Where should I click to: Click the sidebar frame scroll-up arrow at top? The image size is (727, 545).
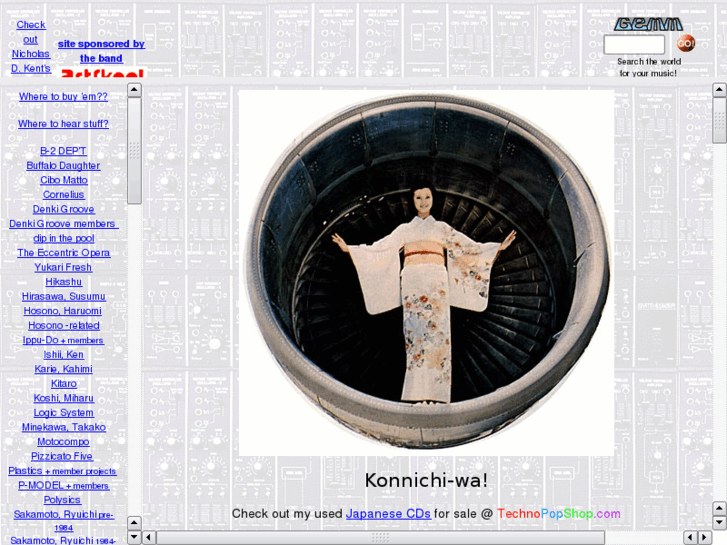[x=134, y=90]
